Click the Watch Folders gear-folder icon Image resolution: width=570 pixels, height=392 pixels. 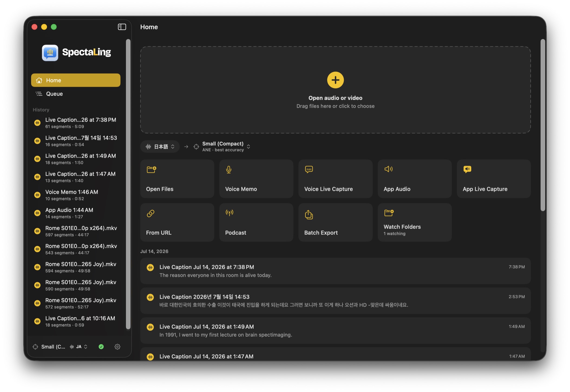pyautogui.click(x=389, y=213)
